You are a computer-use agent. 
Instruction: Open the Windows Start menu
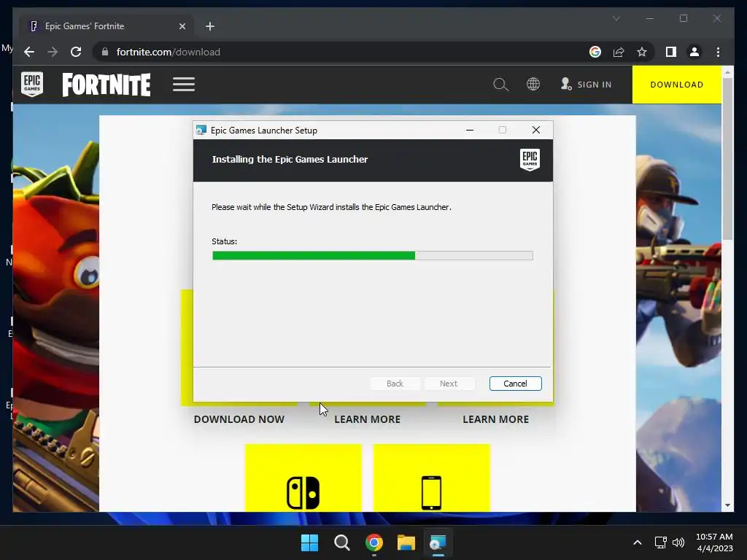(309, 542)
